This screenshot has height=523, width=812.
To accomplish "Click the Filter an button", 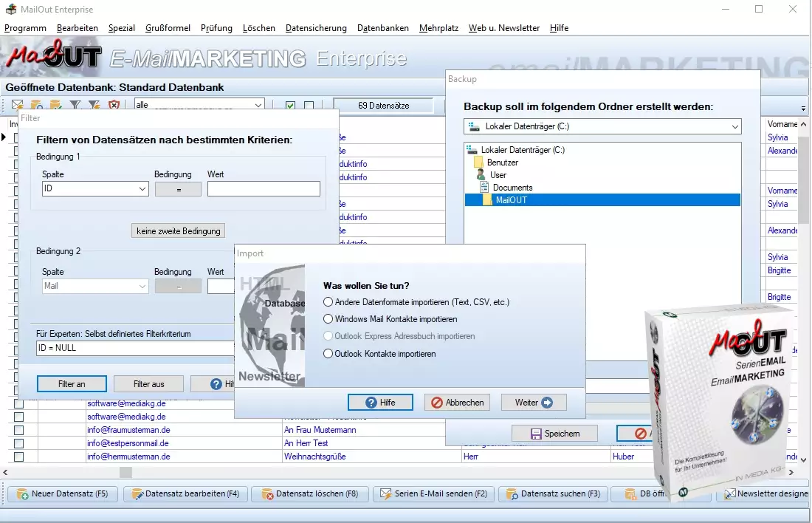I will (72, 384).
